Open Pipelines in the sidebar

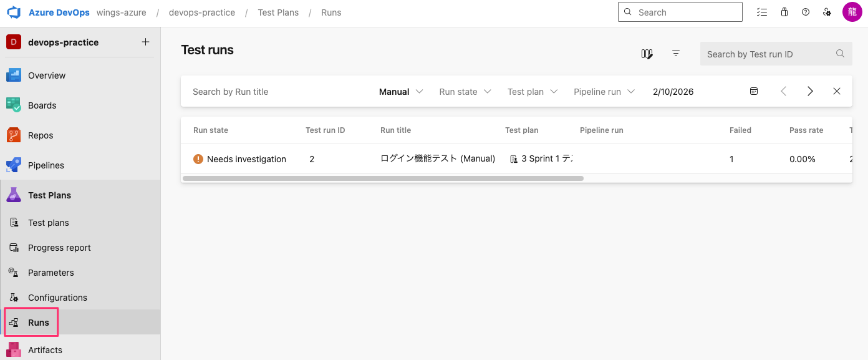click(46, 165)
